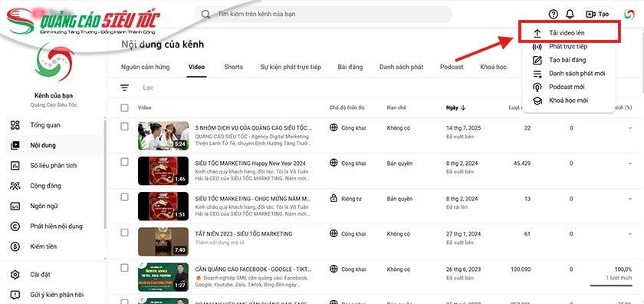Sort by Ngày column header
644x304 pixels.
456,107
